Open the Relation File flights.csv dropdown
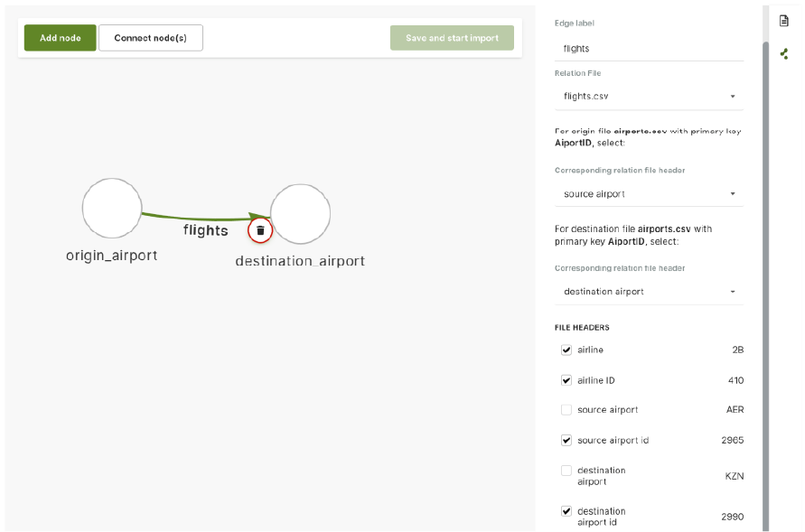 [x=649, y=97]
